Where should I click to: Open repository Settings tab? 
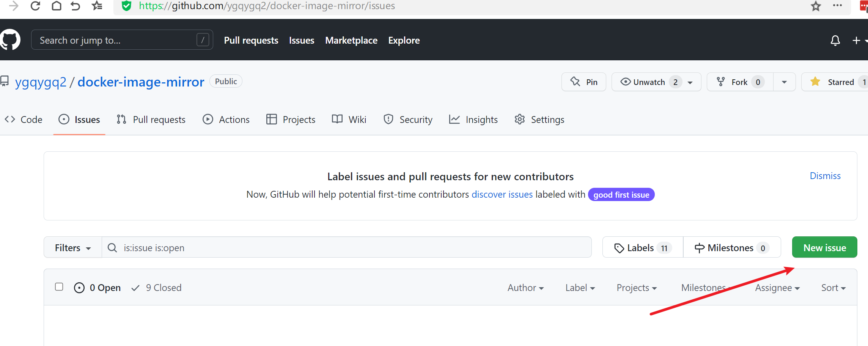pos(539,120)
